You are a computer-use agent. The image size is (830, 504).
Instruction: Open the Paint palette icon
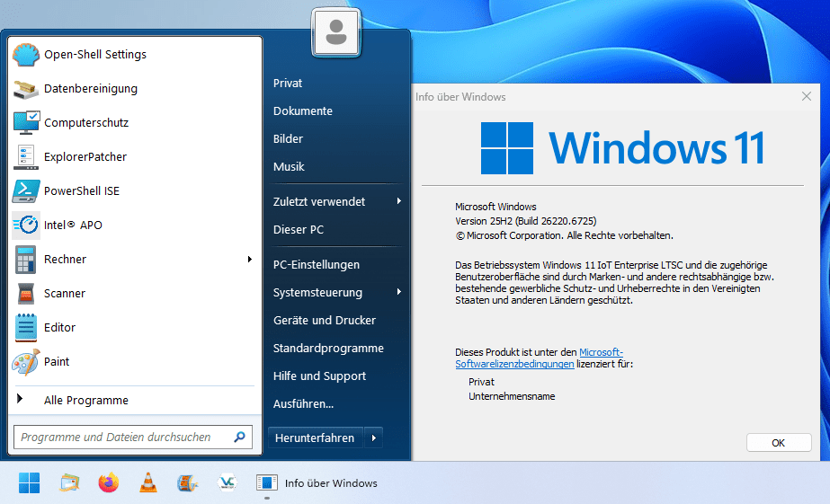(x=26, y=362)
